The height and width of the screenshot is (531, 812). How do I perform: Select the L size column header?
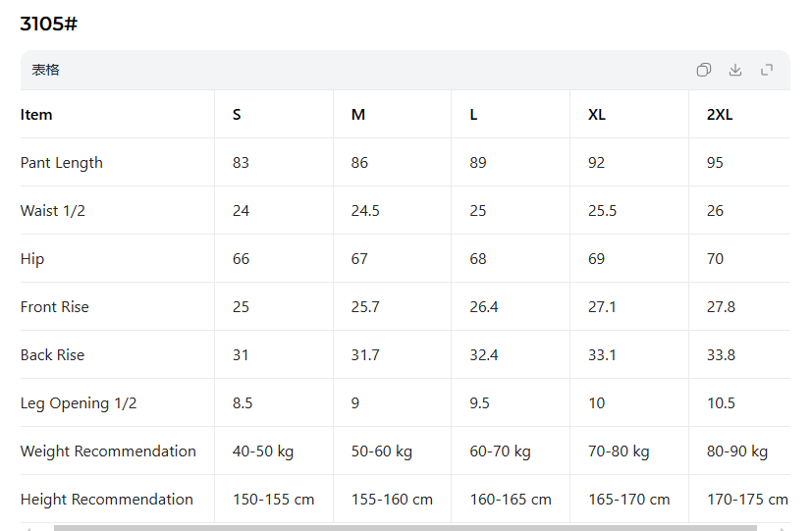[473, 115]
